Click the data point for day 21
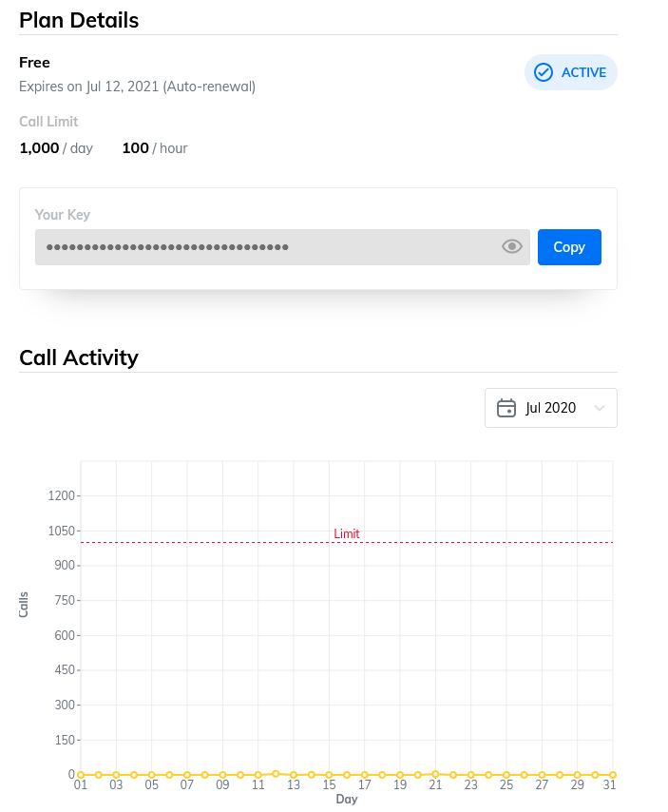Screen dimensions: 668x812 pos(435,774)
